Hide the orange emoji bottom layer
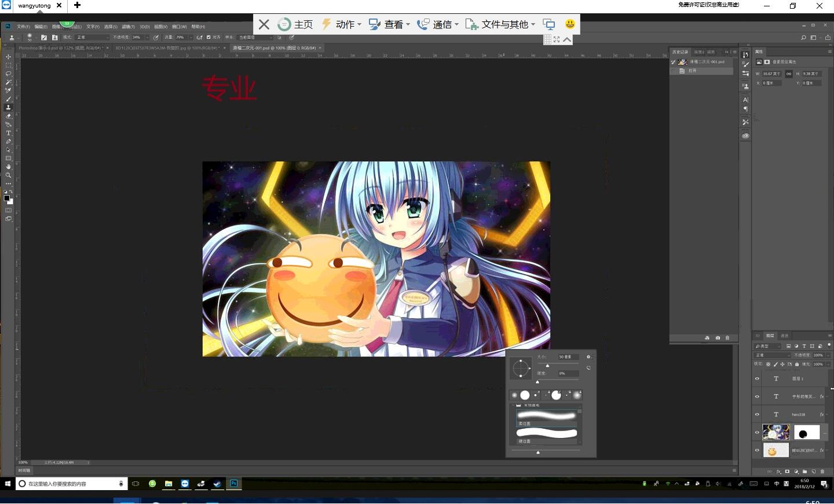The image size is (834, 504). [x=757, y=450]
